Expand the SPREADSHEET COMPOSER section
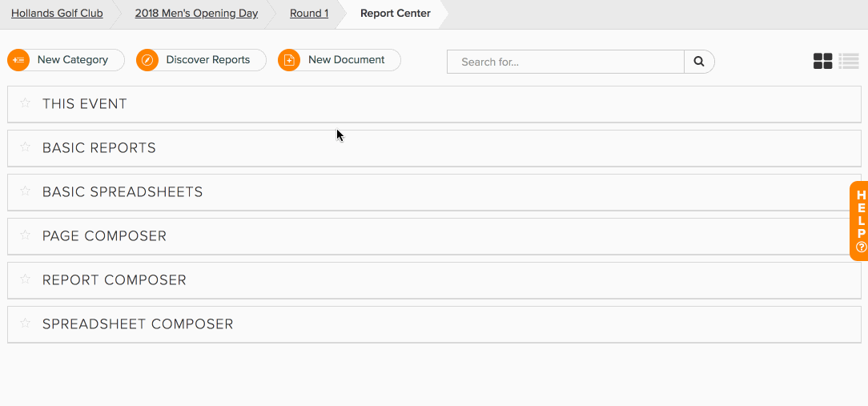This screenshot has width=868, height=406. click(x=434, y=324)
